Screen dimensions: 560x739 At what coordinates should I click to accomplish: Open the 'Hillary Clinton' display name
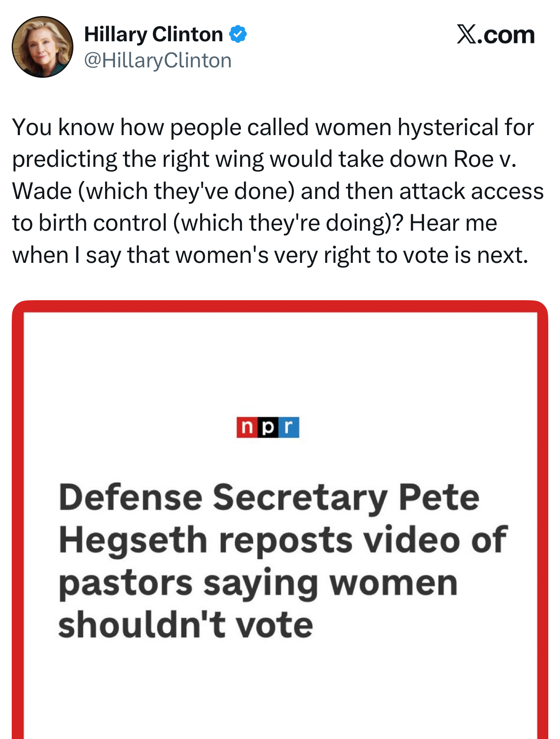pyautogui.click(x=154, y=34)
